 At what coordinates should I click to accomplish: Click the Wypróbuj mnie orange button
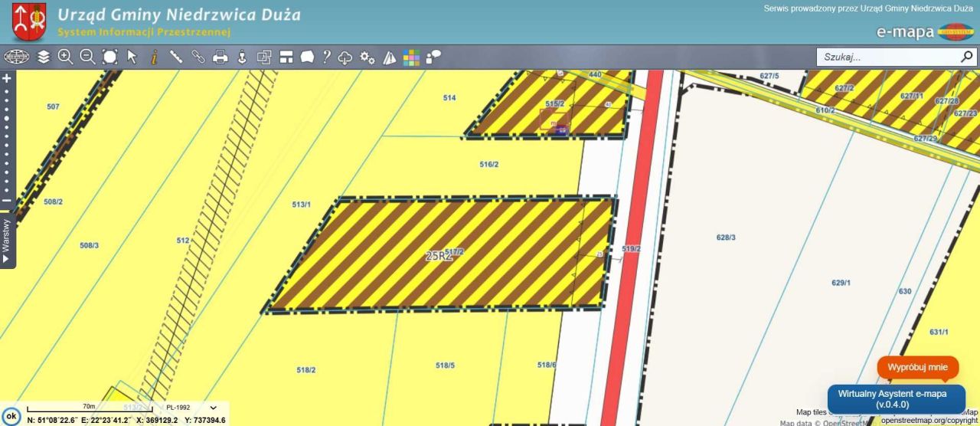click(918, 368)
